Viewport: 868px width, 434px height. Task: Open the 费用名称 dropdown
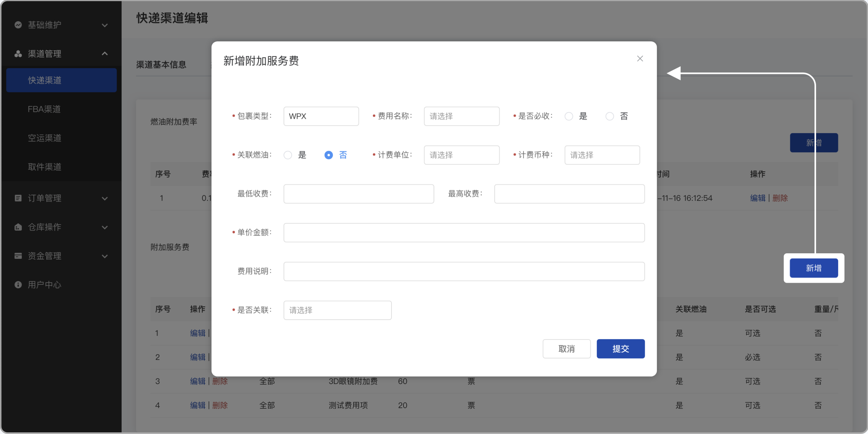pyautogui.click(x=461, y=116)
